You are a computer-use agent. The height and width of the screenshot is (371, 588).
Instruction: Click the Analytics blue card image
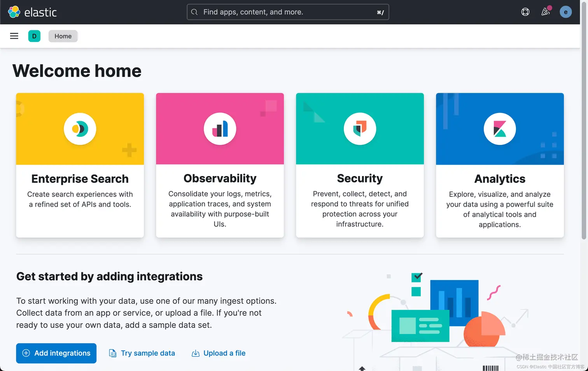500,129
